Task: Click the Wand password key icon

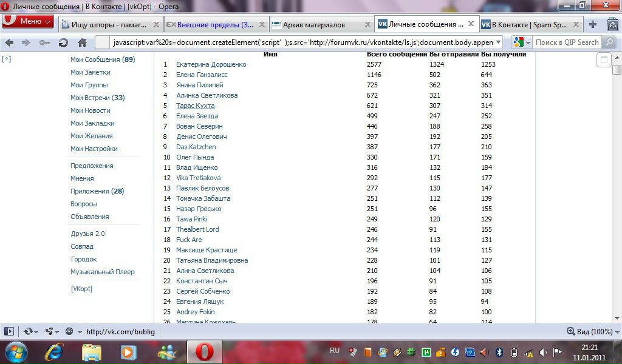Action: (x=44, y=42)
